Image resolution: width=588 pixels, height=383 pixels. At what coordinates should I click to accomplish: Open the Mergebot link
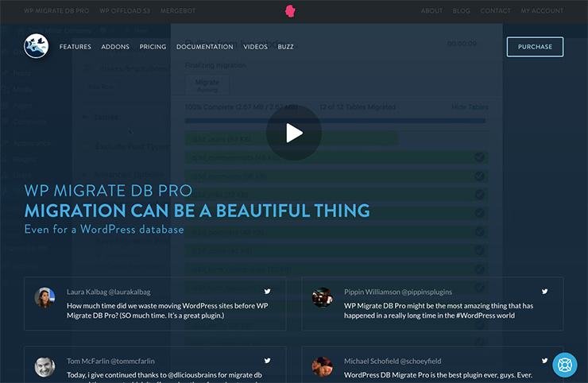coord(178,11)
